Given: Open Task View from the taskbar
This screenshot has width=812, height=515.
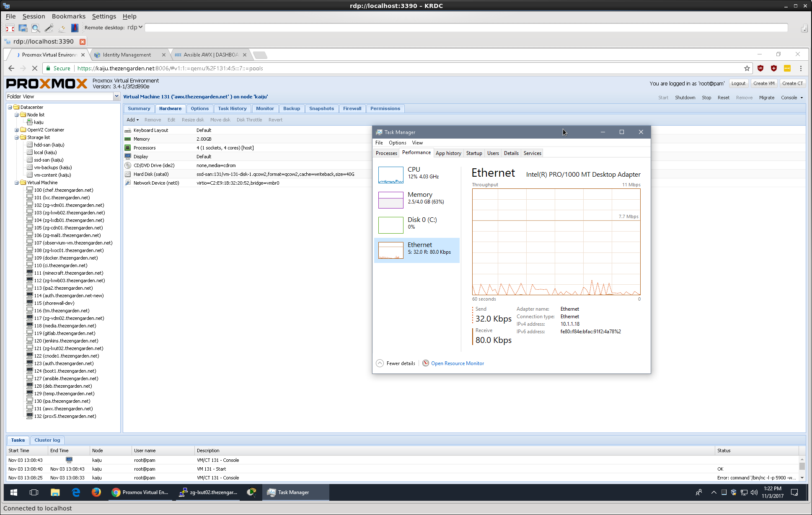Looking at the screenshot, I should [34, 492].
